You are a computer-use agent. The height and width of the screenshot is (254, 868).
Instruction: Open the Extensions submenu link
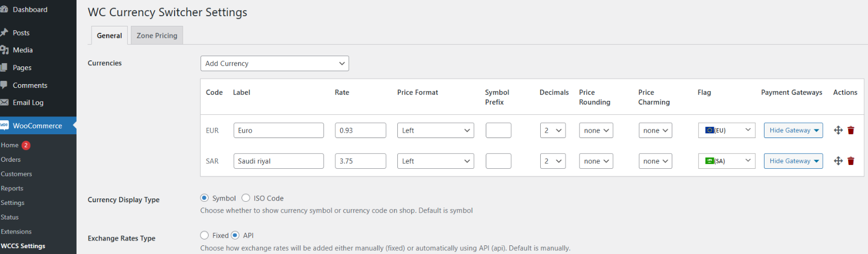click(16, 232)
